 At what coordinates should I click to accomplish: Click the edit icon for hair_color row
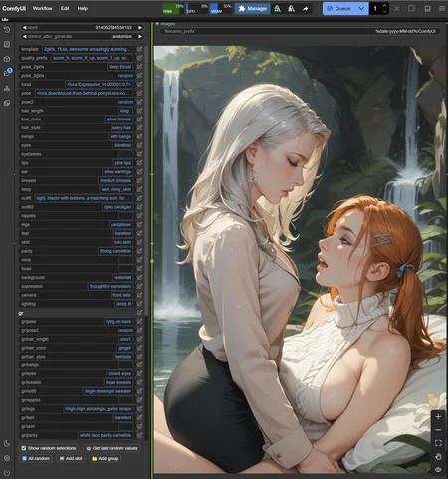pos(139,120)
